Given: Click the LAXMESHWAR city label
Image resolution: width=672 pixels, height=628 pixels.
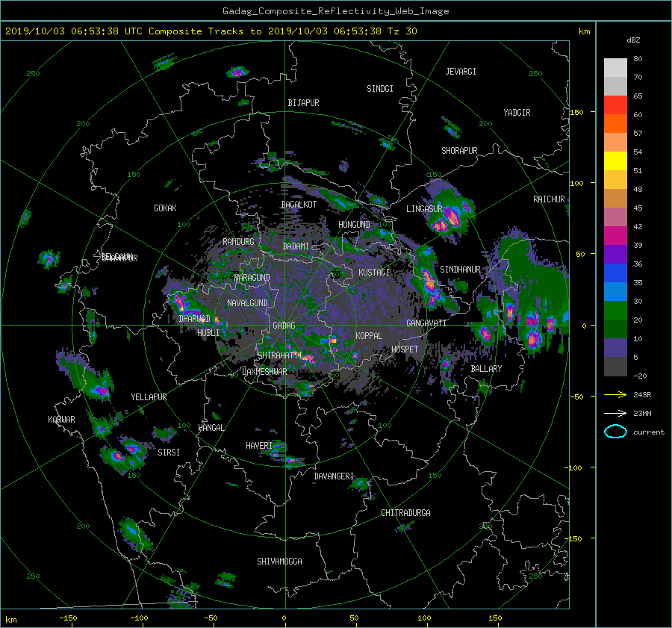Looking at the screenshot, I should pos(265,372).
